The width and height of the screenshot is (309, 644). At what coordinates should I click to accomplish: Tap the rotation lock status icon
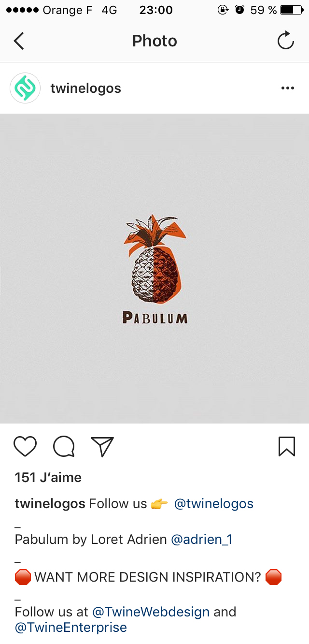pos(223,10)
